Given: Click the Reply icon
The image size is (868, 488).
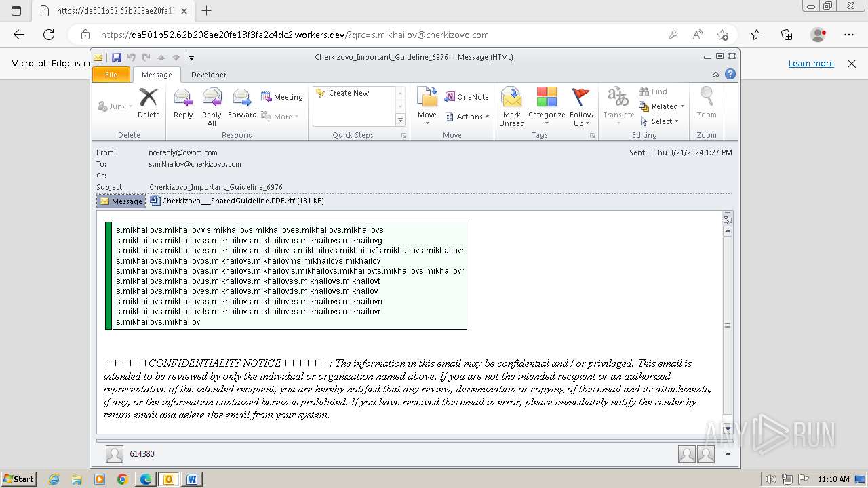Looking at the screenshot, I should pyautogui.click(x=183, y=103).
